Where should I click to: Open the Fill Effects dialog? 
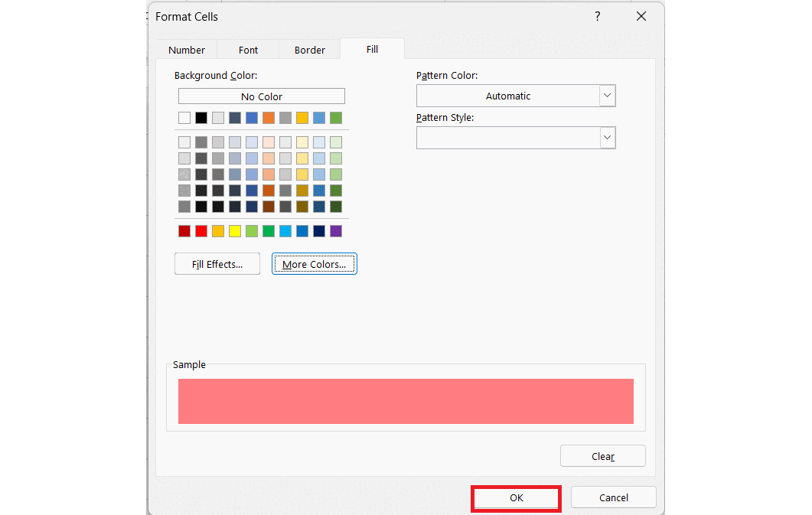pyautogui.click(x=217, y=264)
